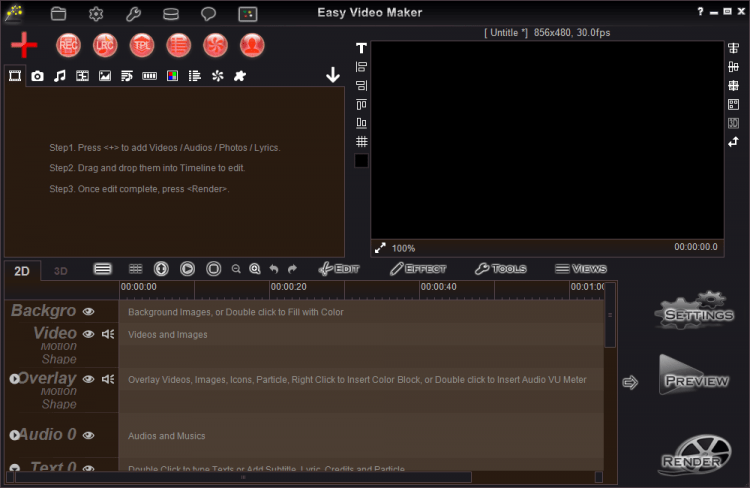Image resolution: width=750 pixels, height=488 pixels.
Task: Open the black background color swatch
Action: coord(361,160)
